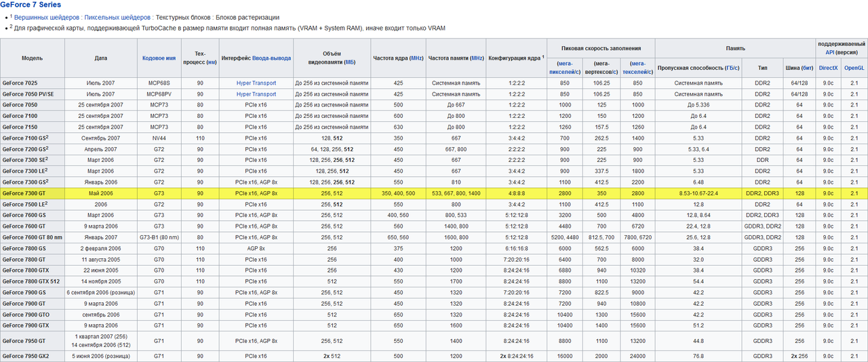Select the NV44 code name cell
The width and height of the screenshot is (868, 362).
[159, 138]
